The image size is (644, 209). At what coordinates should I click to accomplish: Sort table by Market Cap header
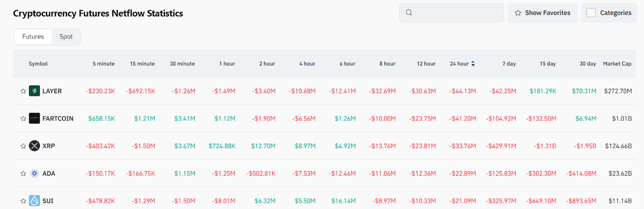click(617, 64)
